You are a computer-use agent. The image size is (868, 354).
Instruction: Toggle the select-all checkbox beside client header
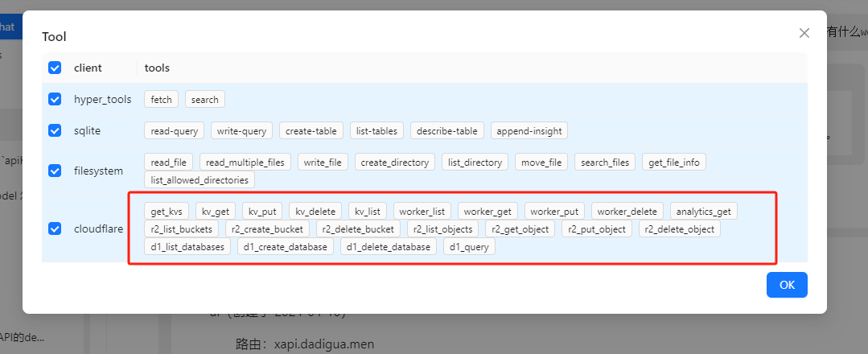pyautogui.click(x=55, y=68)
